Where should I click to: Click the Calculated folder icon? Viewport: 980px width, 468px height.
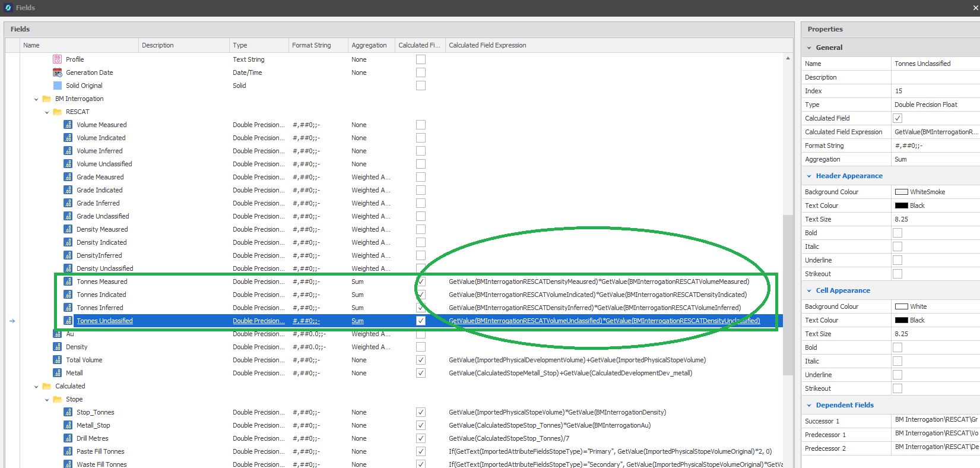[x=47, y=386]
